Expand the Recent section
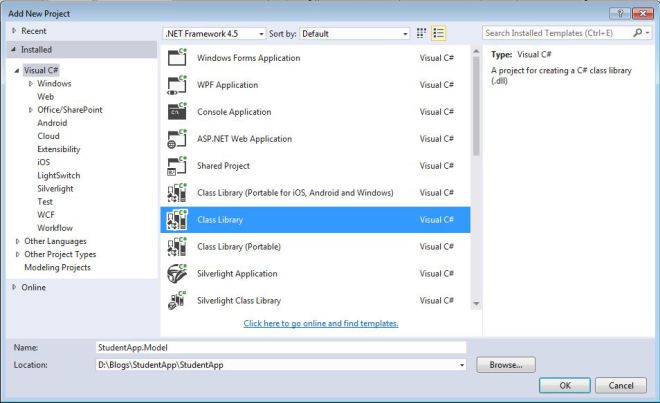The height and width of the screenshot is (403, 660). pyautogui.click(x=14, y=31)
